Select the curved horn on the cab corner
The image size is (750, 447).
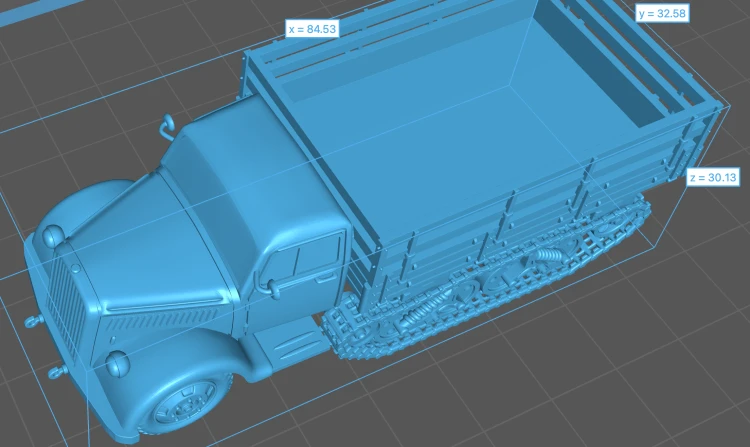[168, 126]
